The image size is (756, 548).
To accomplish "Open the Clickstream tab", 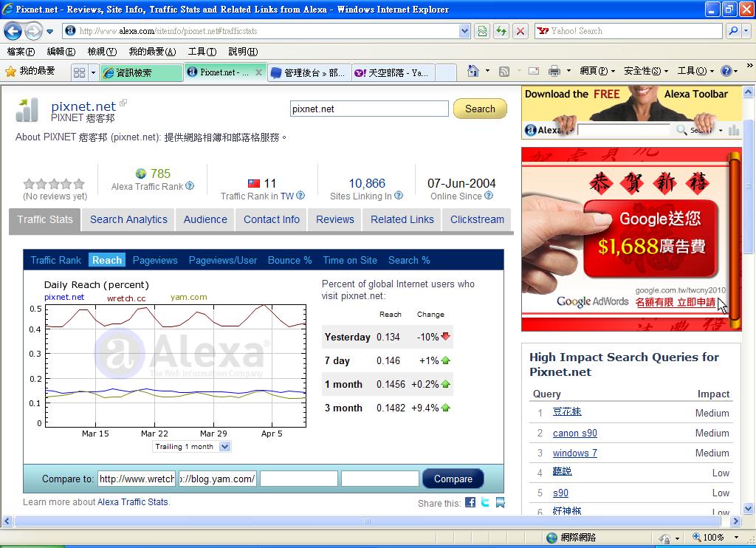I will pyautogui.click(x=477, y=219).
